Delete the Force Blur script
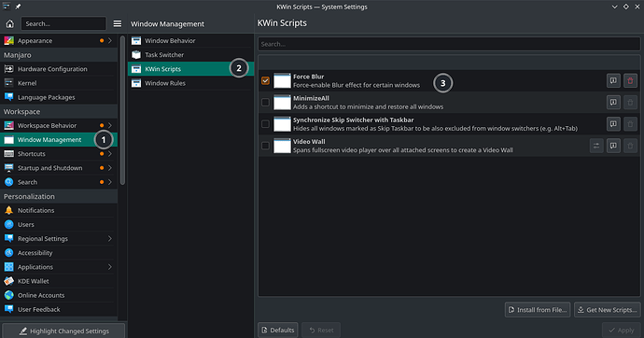Viewport: 644px width, 338px height. point(630,80)
